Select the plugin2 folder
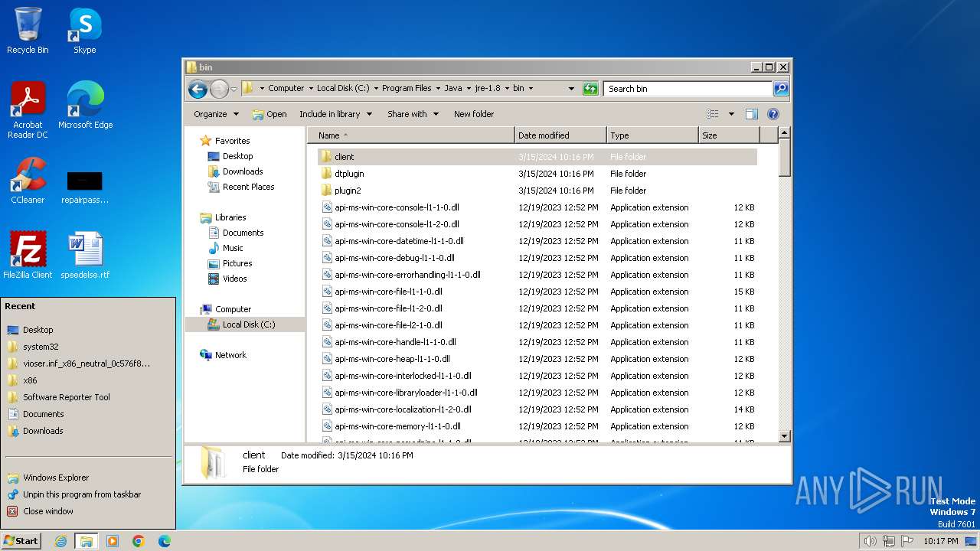 coord(537,191)
